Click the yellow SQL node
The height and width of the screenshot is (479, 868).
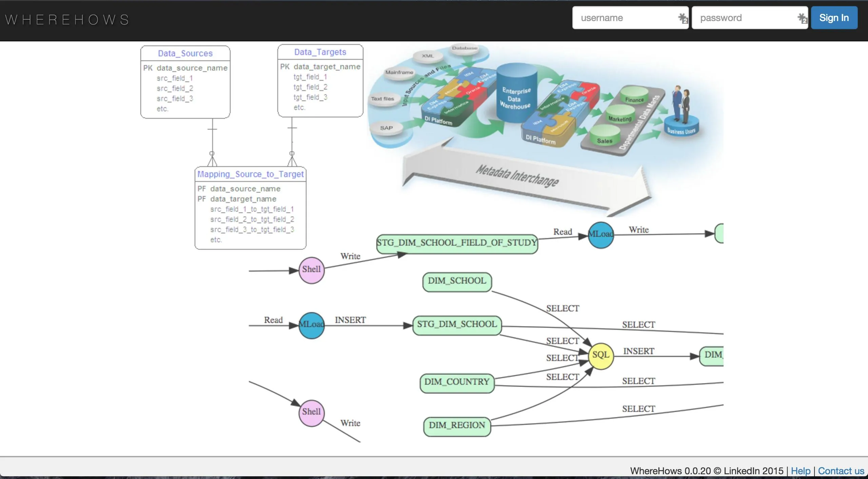tap(600, 355)
